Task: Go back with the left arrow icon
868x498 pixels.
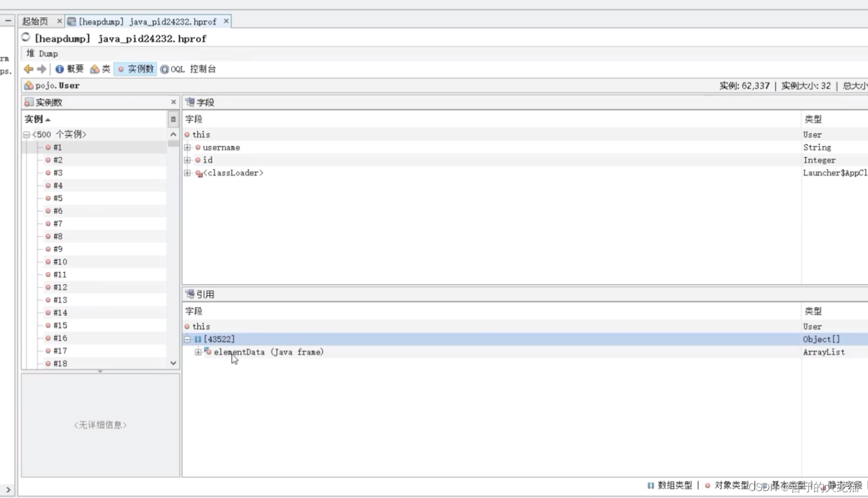Action: point(28,69)
